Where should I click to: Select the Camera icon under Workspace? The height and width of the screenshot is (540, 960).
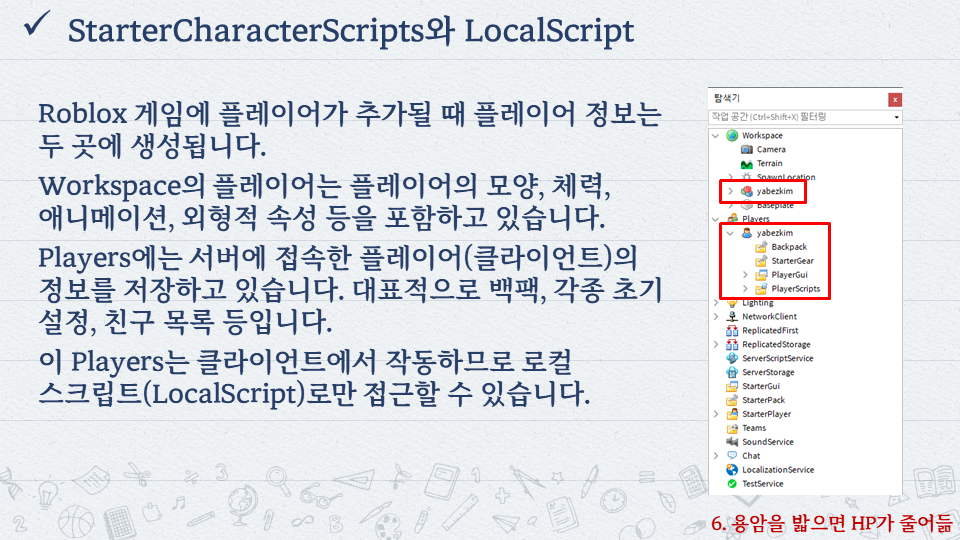(746, 149)
